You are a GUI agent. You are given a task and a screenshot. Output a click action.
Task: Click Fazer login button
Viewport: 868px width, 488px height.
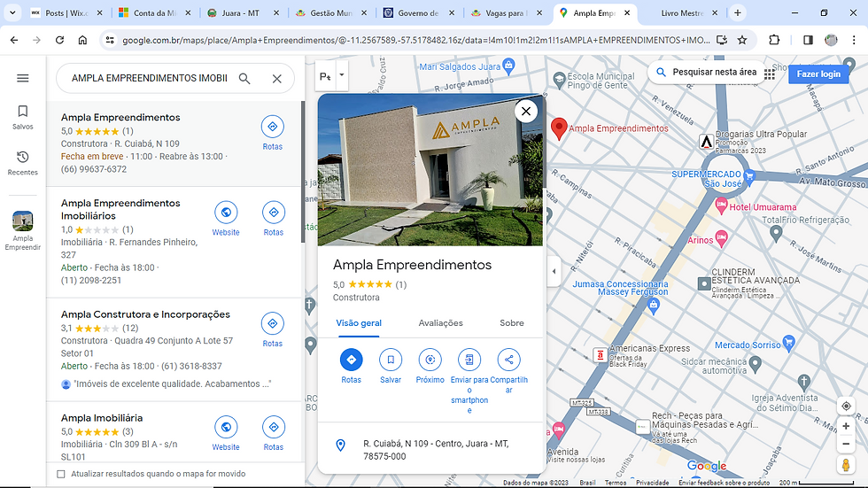[818, 74]
